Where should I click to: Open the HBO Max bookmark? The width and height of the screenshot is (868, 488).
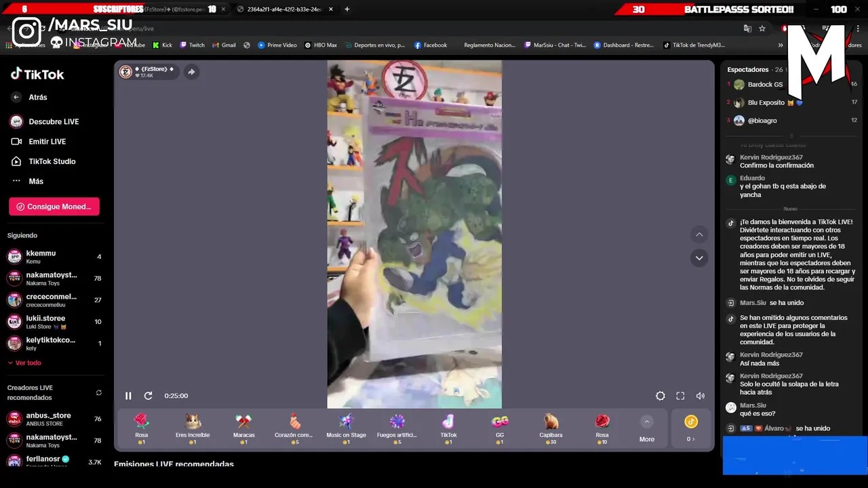point(321,45)
